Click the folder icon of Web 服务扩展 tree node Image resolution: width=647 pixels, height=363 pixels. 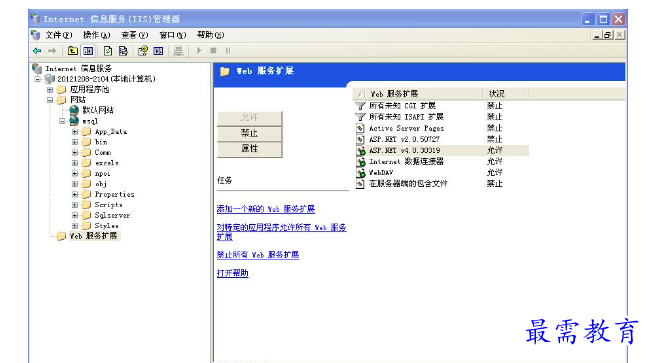[61, 236]
